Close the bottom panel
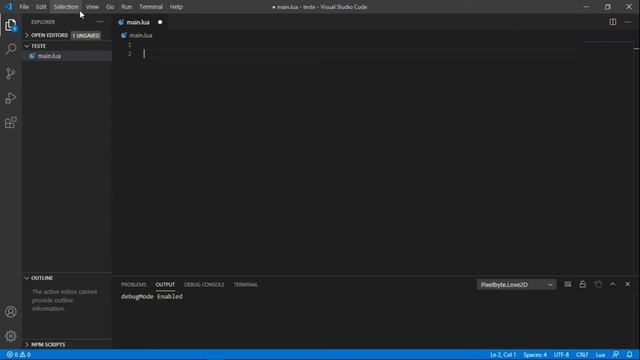 coord(627,284)
